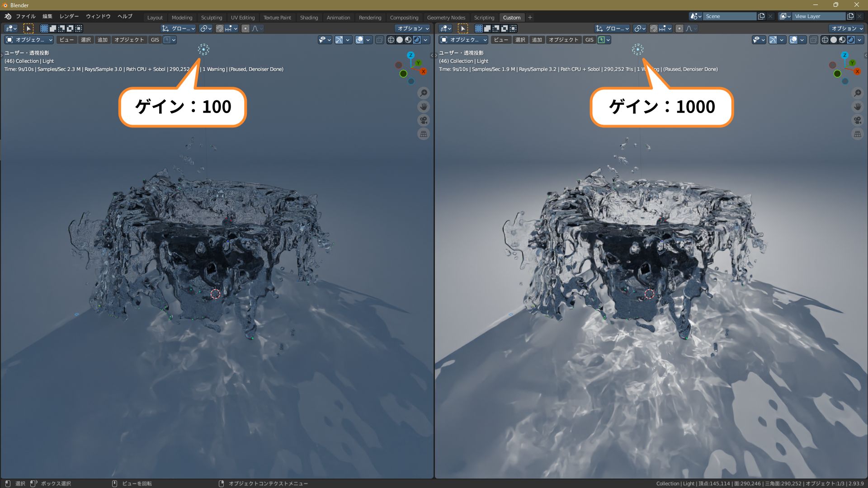
Task: Click the Scene name field
Action: [729, 16]
